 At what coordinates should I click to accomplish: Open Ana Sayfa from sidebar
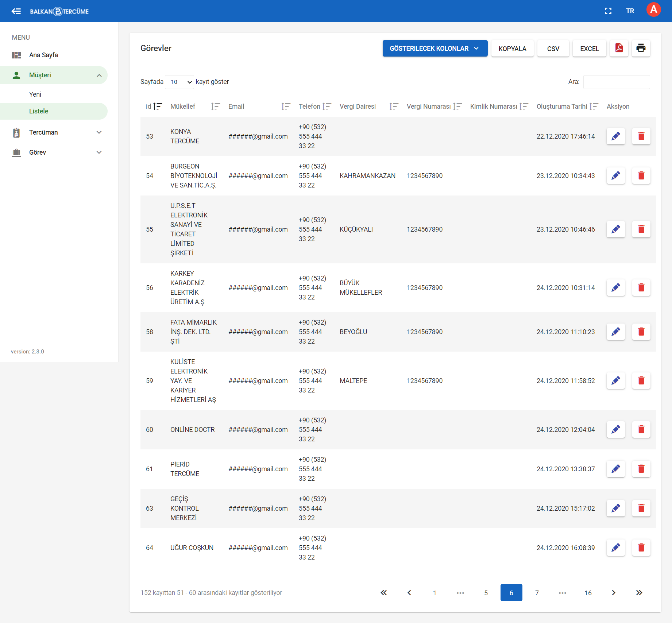click(43, 55)
